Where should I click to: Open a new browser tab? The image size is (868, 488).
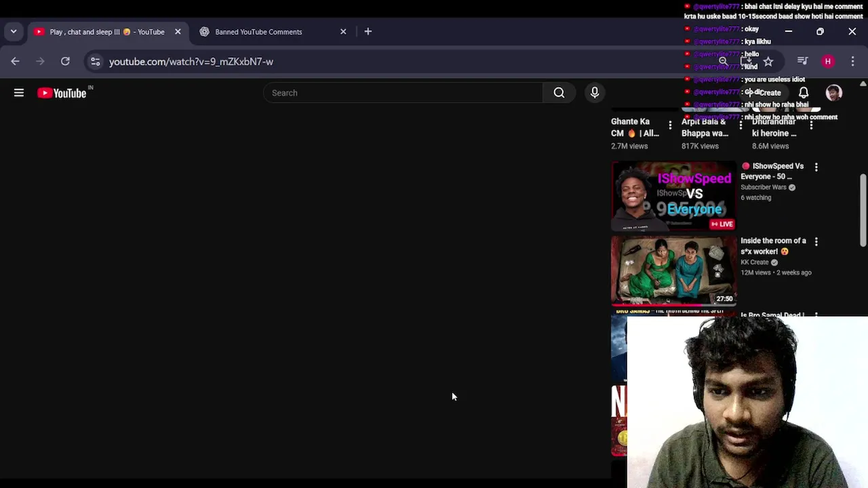click(368, 32)
